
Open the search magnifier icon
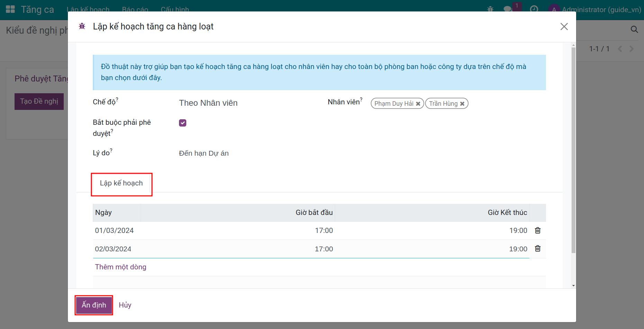coord(634,30)
